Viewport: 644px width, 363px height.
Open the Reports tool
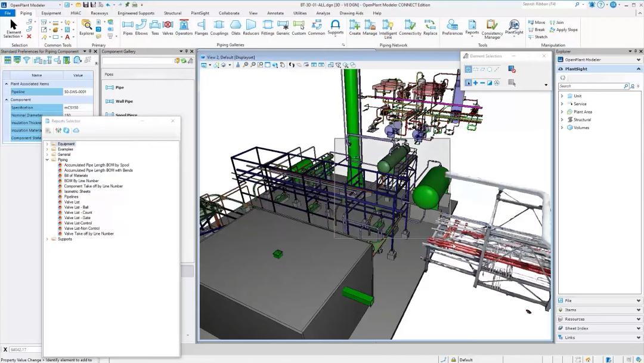[x=472, y=27]
